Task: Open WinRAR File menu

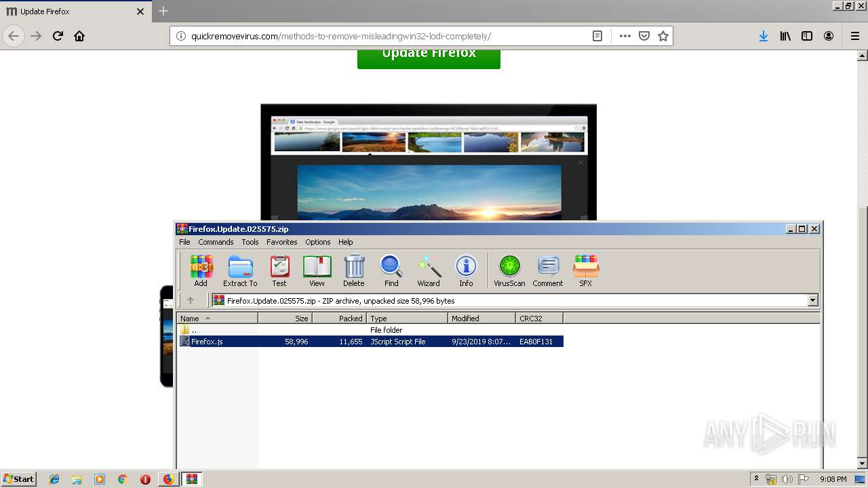Action: (184, 242)
